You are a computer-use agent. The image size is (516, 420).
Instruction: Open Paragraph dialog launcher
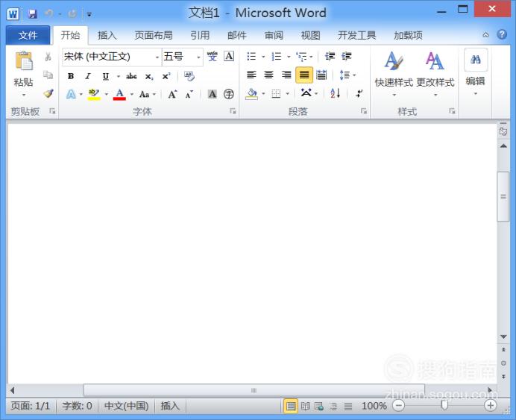point(364,111)
